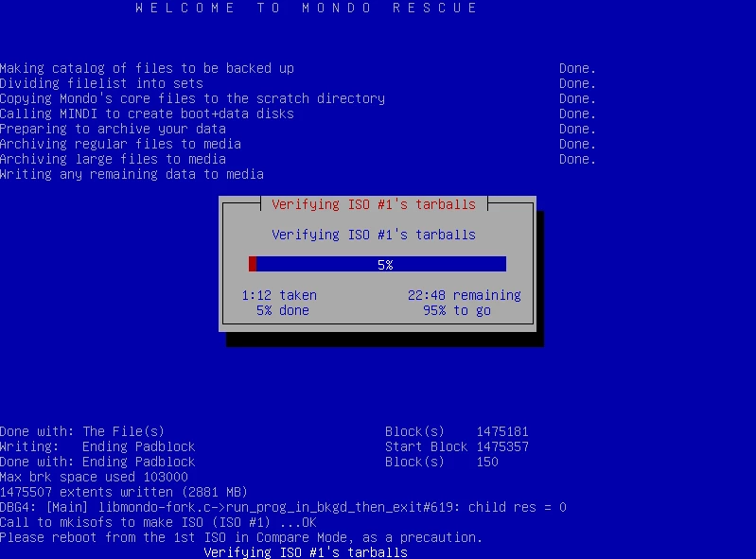The width and height of the screenshot is (756, 559).
Task: Click "Writing any remaining data to media"
Action: click(132, 174)
